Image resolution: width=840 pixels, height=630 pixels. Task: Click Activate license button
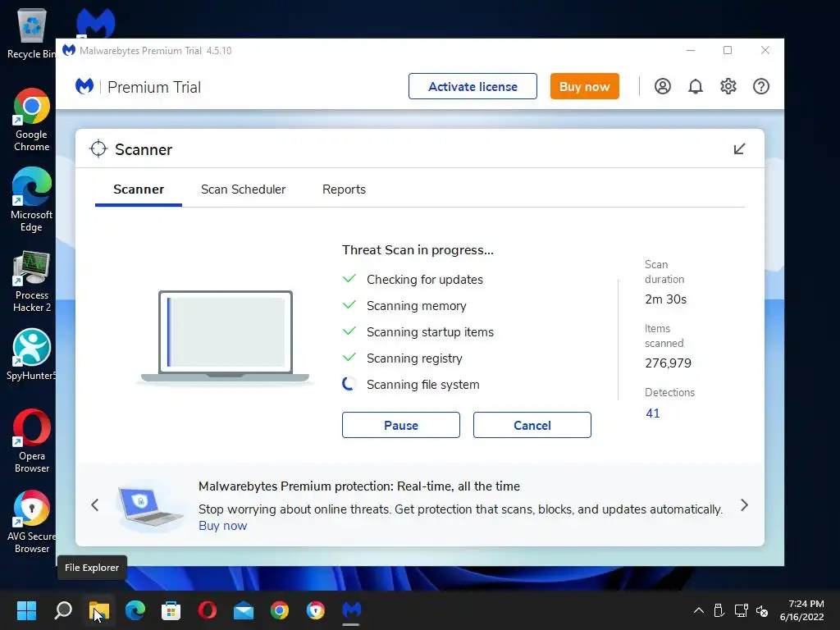click(472, 86)
